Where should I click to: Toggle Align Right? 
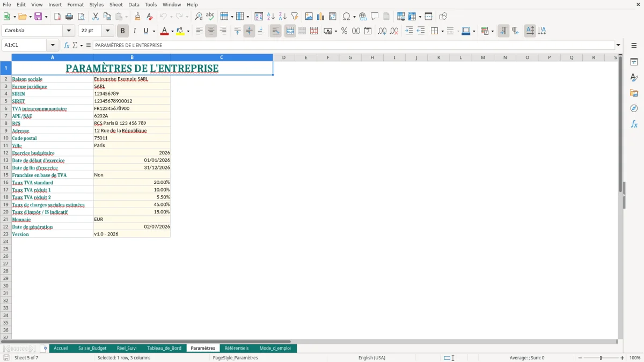223,31
